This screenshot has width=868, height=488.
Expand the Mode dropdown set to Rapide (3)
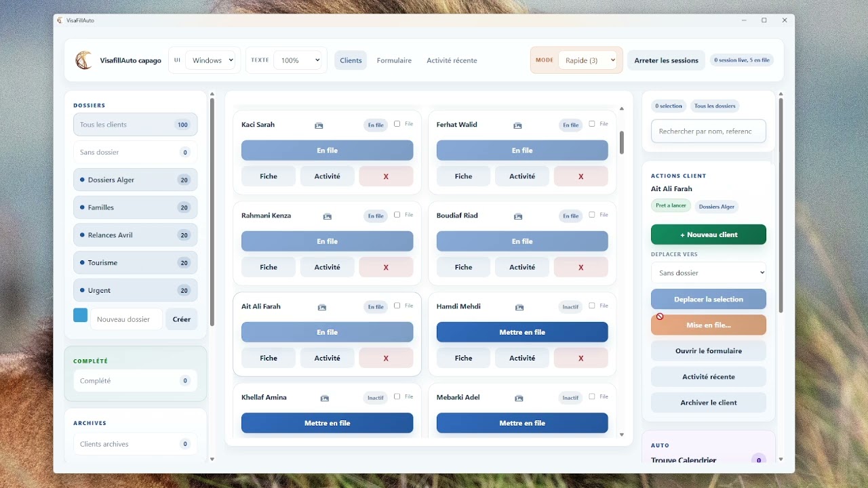(x=587, y=60)
